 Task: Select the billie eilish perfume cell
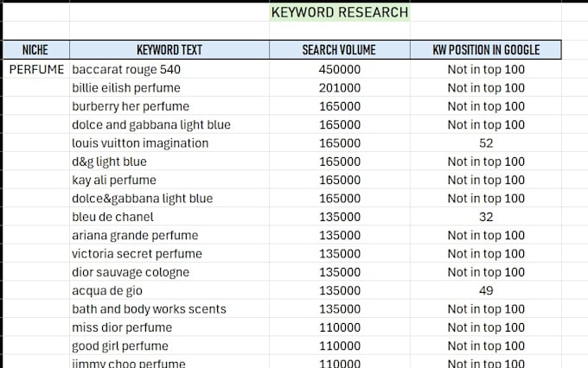point(169,88)
